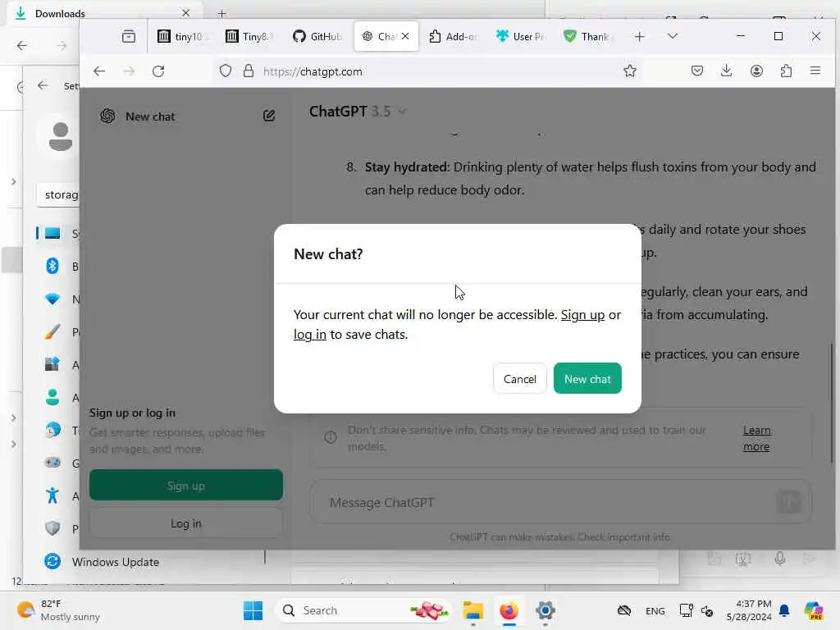840x630 pixels.
Task: Click the green Sign up sidebar button
Action: (186, 486)
